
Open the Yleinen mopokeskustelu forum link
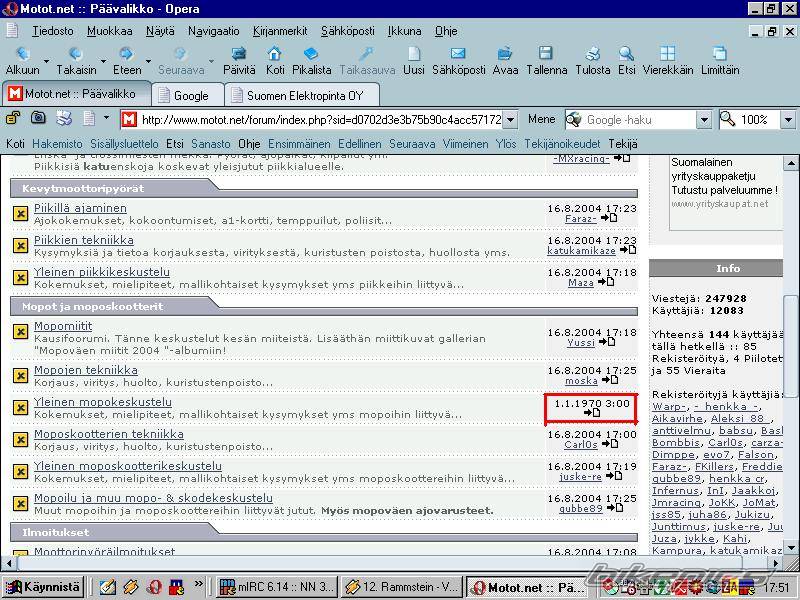pyautogui.click(x=103, y=403)
